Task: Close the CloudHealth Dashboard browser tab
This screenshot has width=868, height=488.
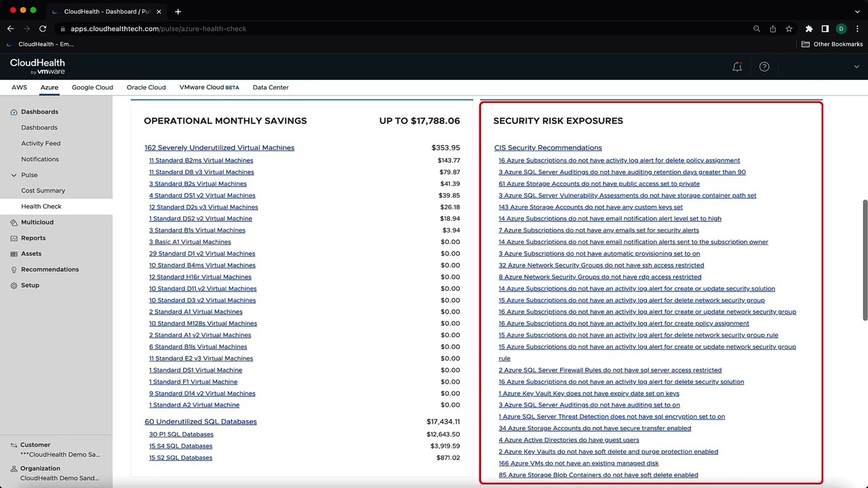Action: [x=159, y=12]
